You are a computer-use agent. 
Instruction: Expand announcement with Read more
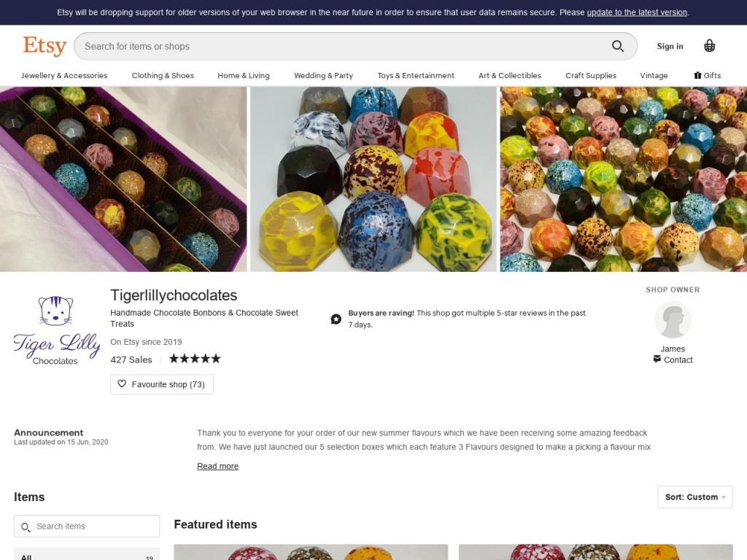[x=217, y=466]
